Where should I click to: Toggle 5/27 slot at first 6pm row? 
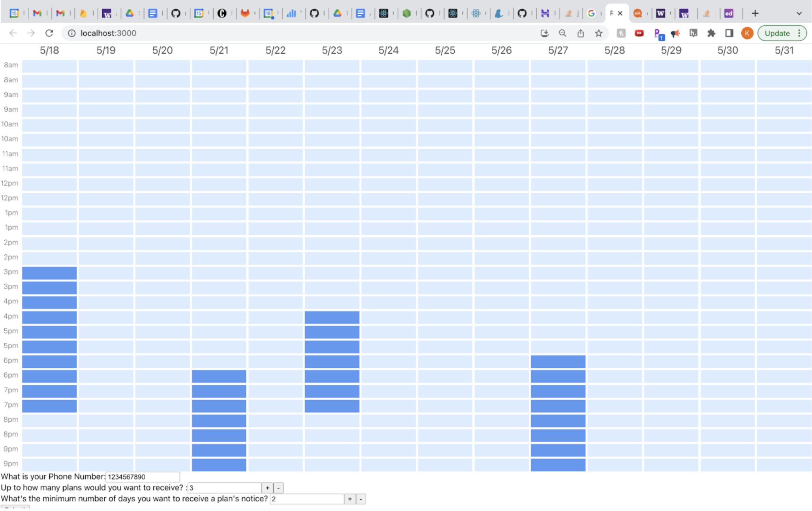(x=558, y=361)
